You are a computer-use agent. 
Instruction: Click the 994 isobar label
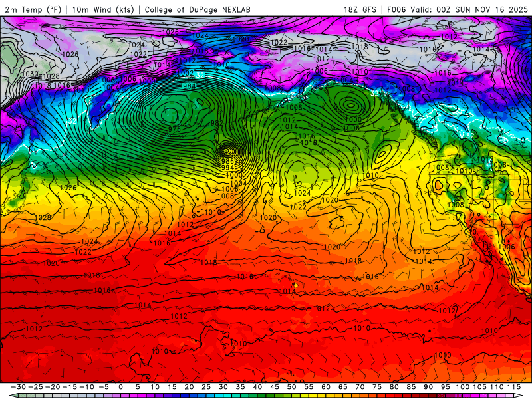click(x=227, y=168)
